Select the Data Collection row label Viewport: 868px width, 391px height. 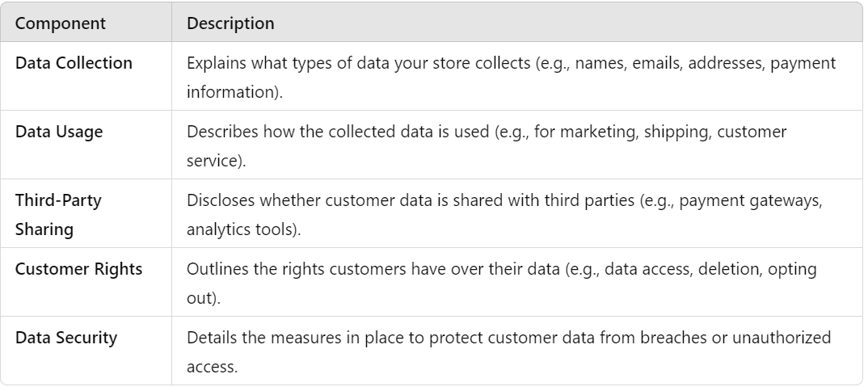(x=74, y=63)
